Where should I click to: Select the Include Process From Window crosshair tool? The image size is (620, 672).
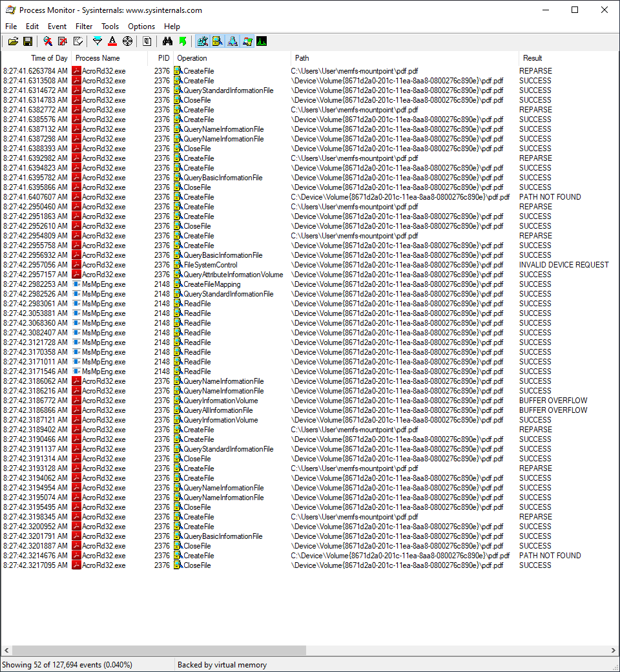(x=128, y=41)
